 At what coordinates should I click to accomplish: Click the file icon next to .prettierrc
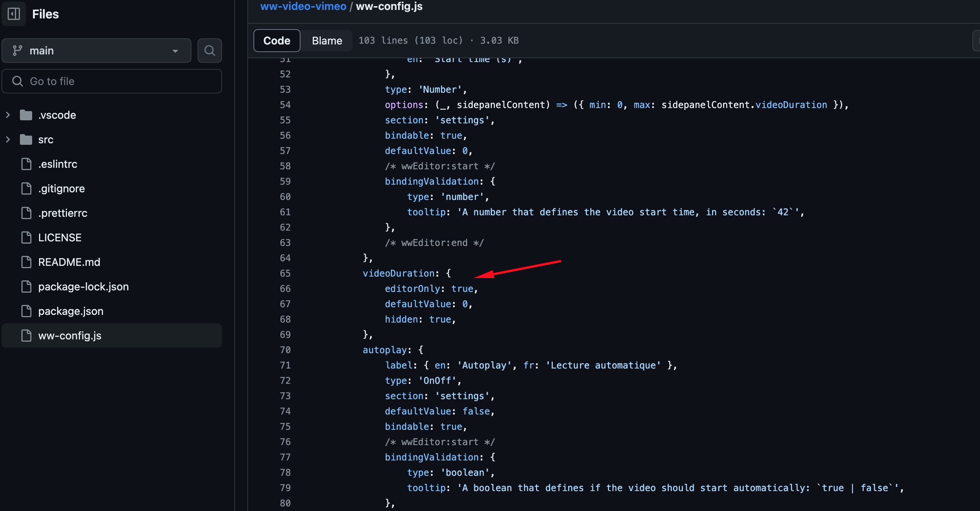click(x=26, y=213)
